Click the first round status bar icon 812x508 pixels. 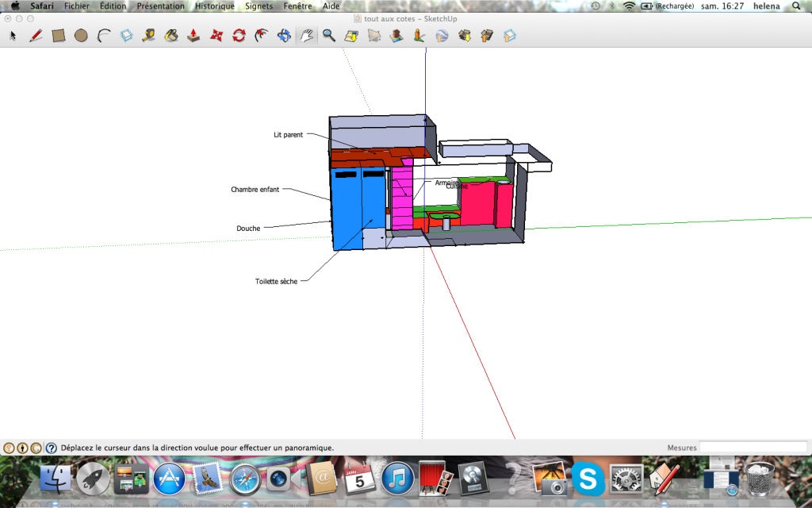coord(9,448)
